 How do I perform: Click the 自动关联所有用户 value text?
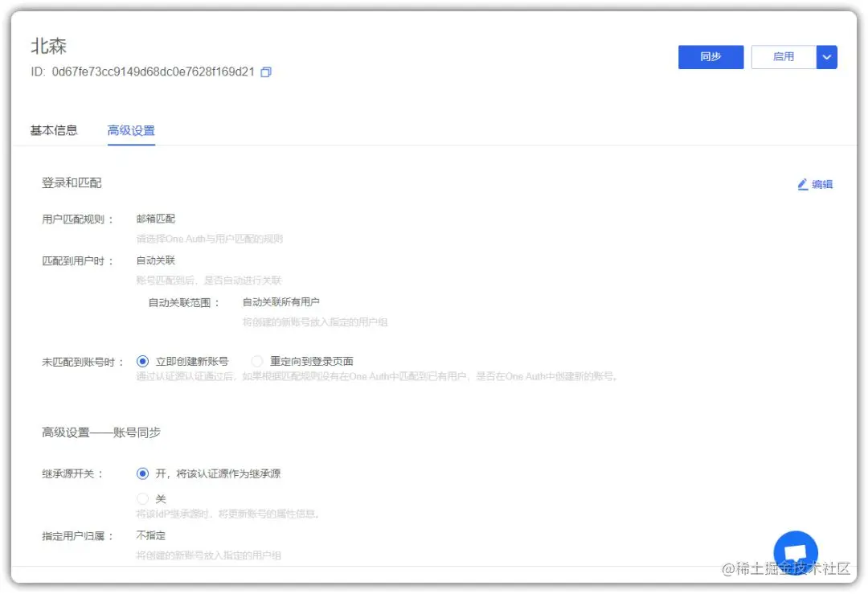click(x=281, y=302)
